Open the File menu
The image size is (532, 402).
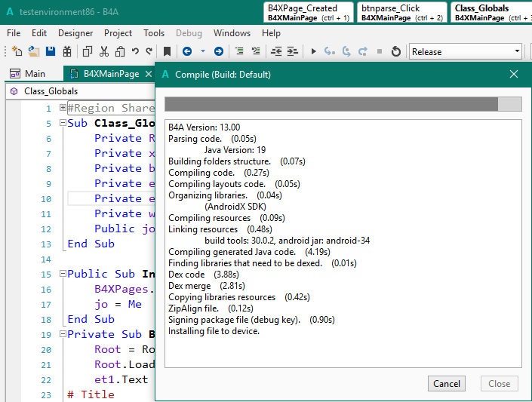(14, 33)
